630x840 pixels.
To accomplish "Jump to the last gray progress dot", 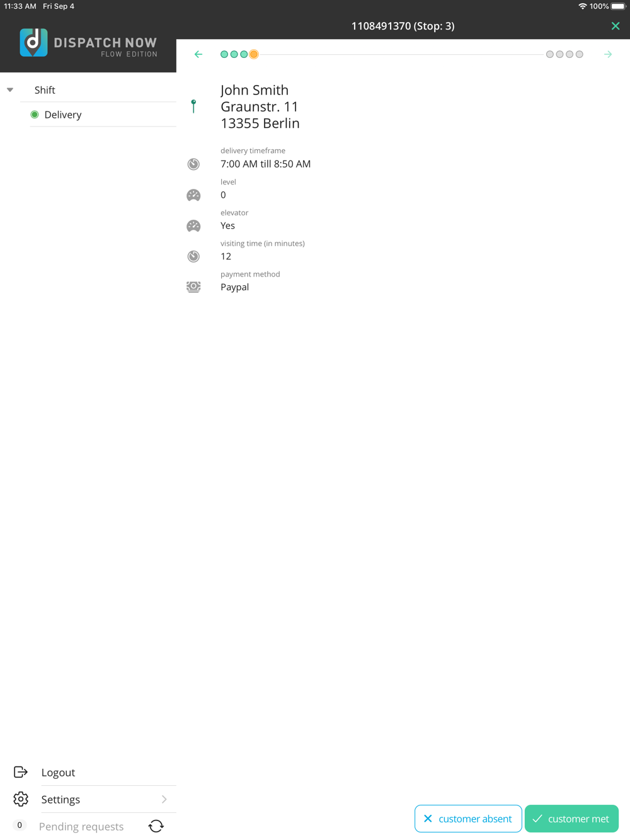I will [x=580, y=54].
